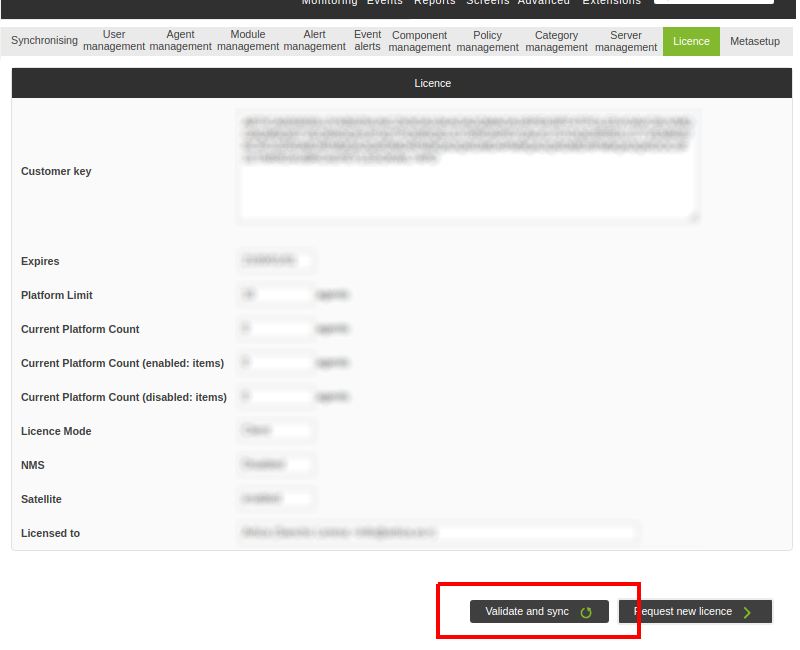Click the Licensed to field

point(438,533)
